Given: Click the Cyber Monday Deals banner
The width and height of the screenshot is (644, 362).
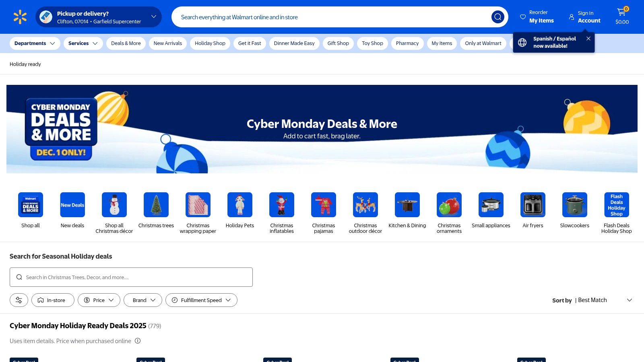Looking at the screenshot, I should click(x=322, y=129).
